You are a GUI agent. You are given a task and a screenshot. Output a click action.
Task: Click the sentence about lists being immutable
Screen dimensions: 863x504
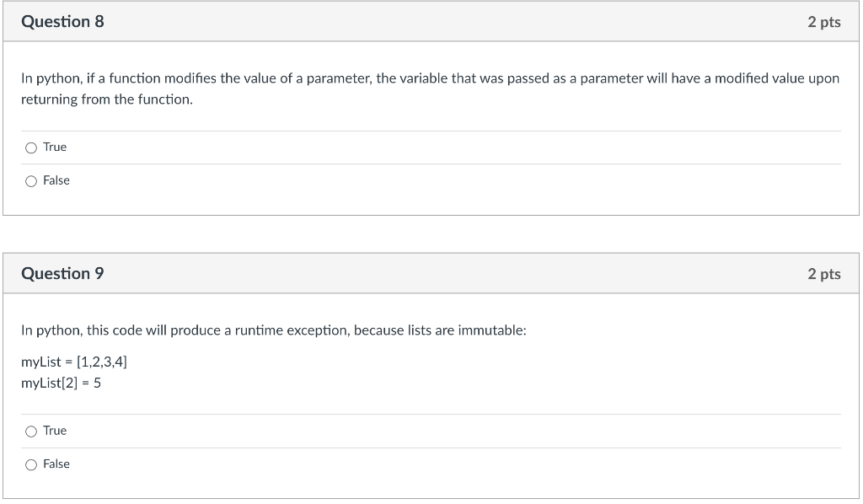tap(274, 330)
